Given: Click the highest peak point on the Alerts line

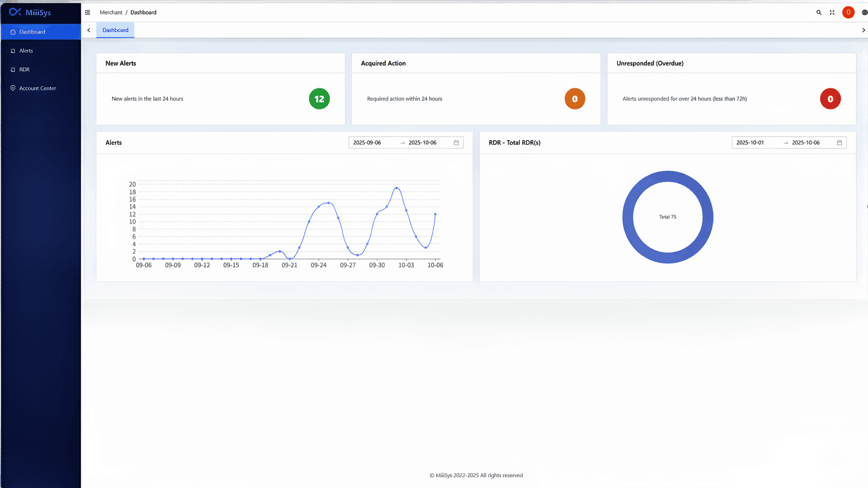Looking at the screenshot, I should pyautogui.click(x=397, y=188).
